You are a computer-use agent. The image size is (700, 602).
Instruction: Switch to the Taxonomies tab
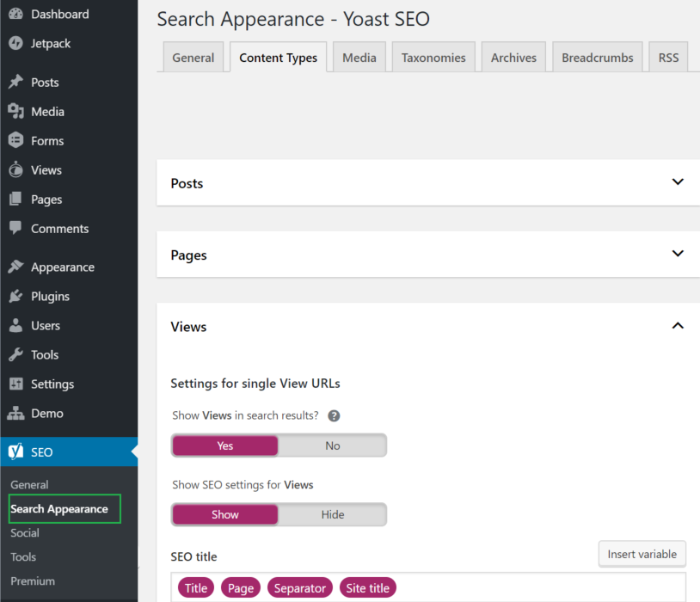click(433, 57)
